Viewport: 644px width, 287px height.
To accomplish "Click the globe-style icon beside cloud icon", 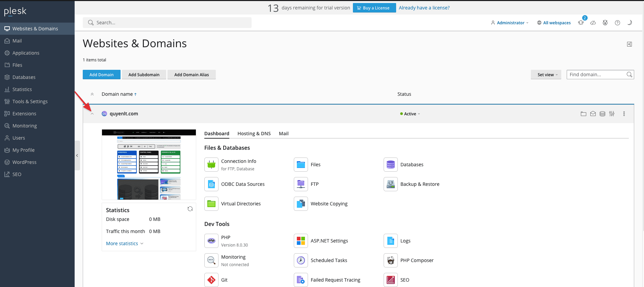I will [605, 23].
